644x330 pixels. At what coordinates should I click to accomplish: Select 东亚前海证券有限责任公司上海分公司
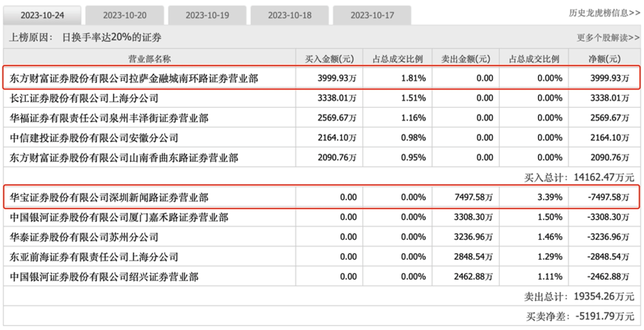[x=94, y=258]
